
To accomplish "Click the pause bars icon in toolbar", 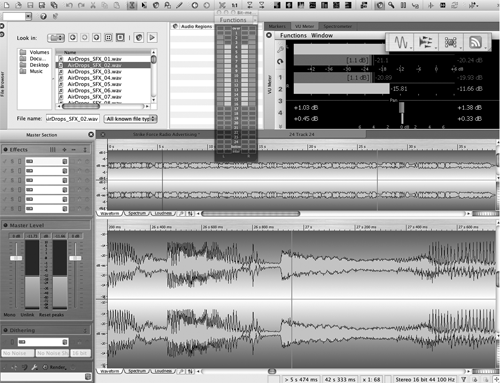I will coord(403,5).
